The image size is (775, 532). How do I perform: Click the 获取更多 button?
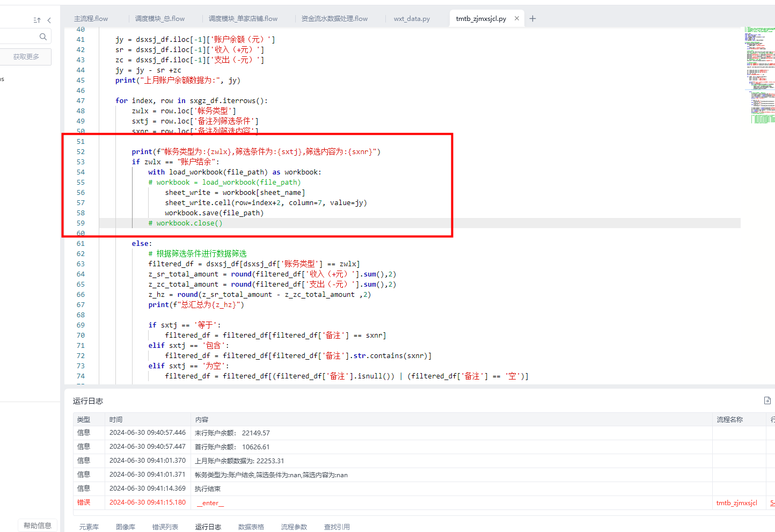click(26, 57)
